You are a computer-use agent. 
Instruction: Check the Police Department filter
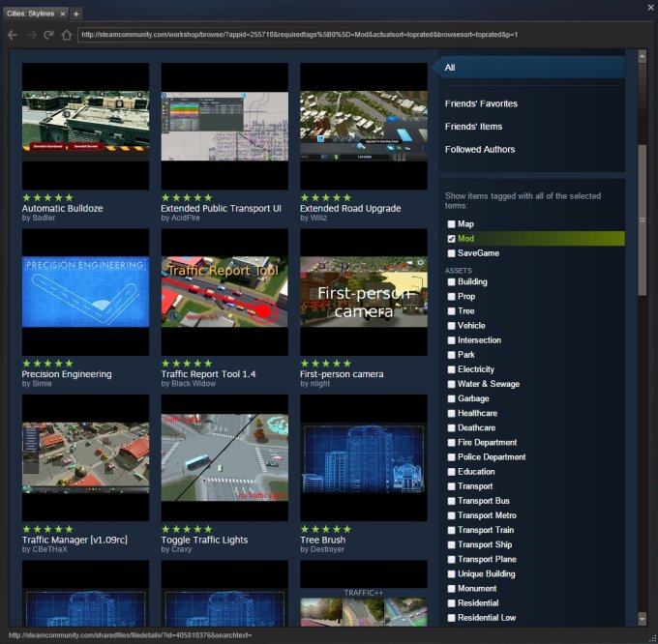451,457
